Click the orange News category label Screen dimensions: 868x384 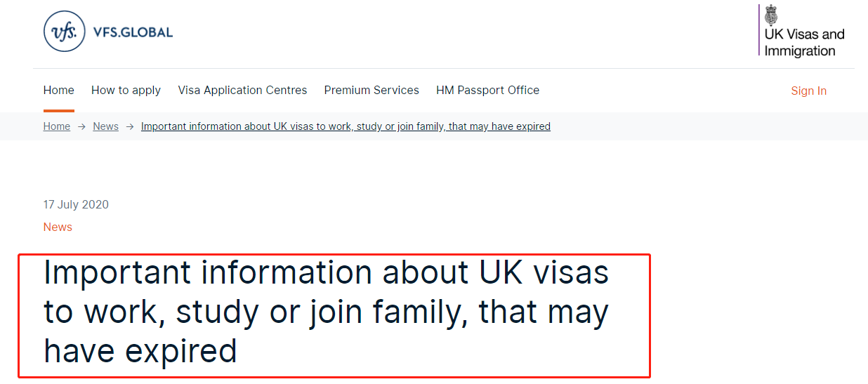coord(58,227)
